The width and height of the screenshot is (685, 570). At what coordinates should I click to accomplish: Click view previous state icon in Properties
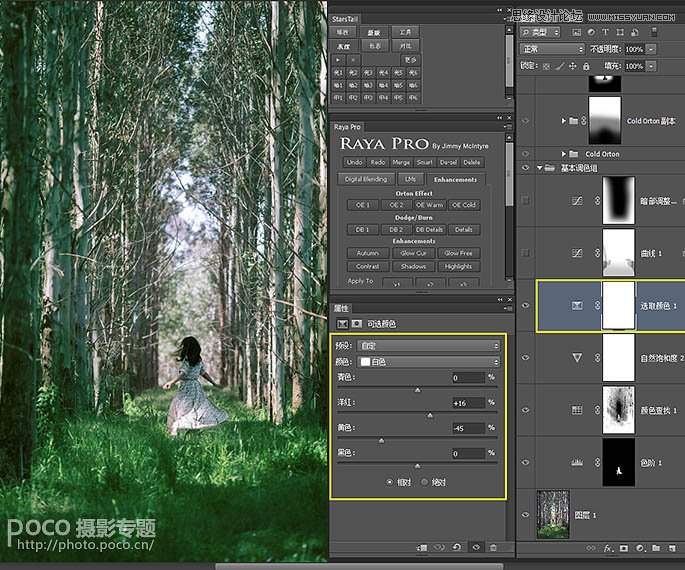click(x=439, y=547)
